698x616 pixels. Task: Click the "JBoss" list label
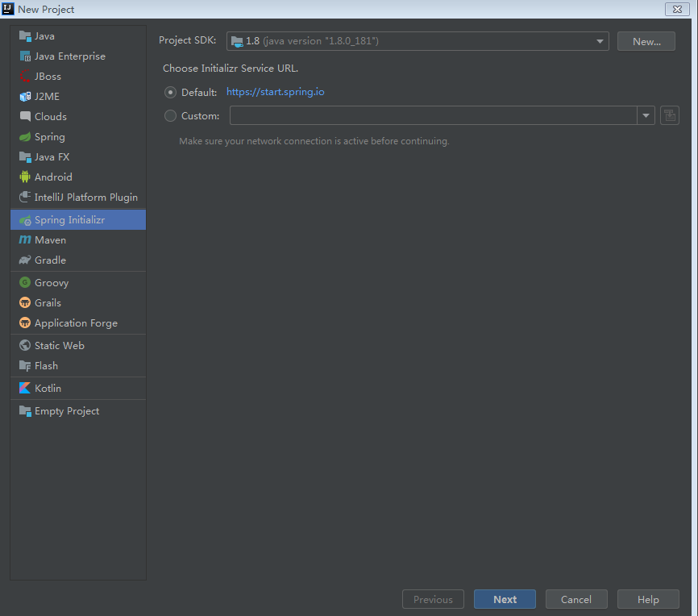point(48,76)
